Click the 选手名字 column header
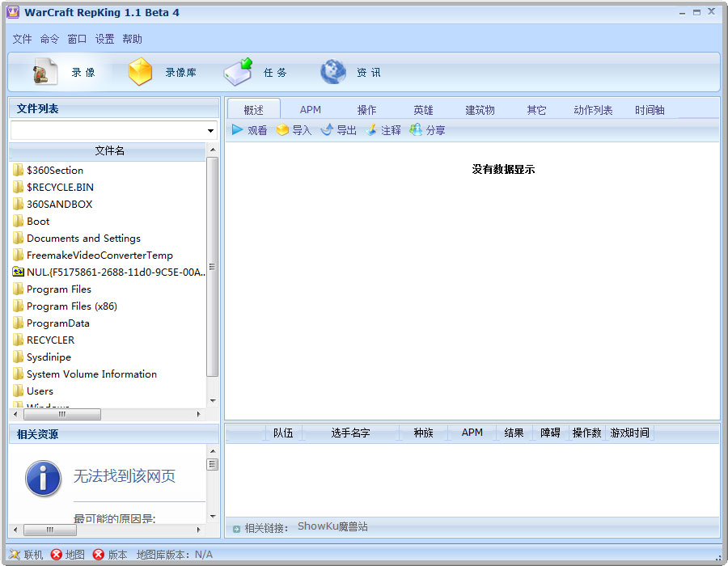This screenshot has height=566, width=728. [350, 433]
